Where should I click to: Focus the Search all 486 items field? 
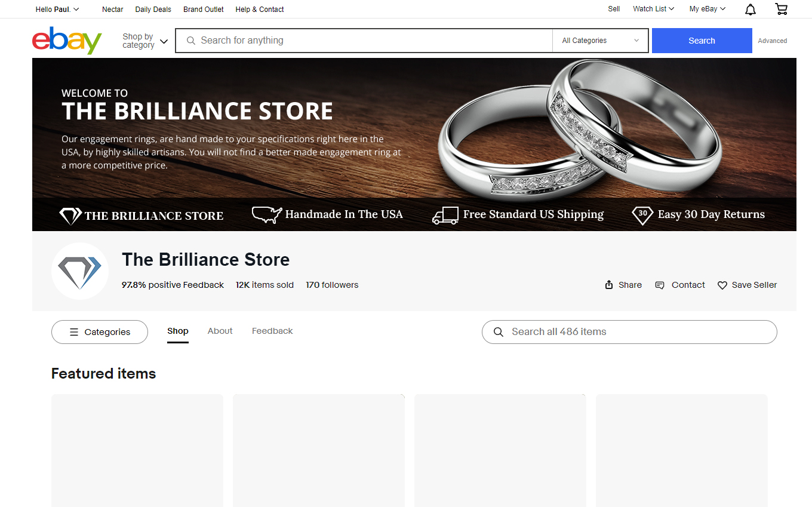click(x=629, y=332)
